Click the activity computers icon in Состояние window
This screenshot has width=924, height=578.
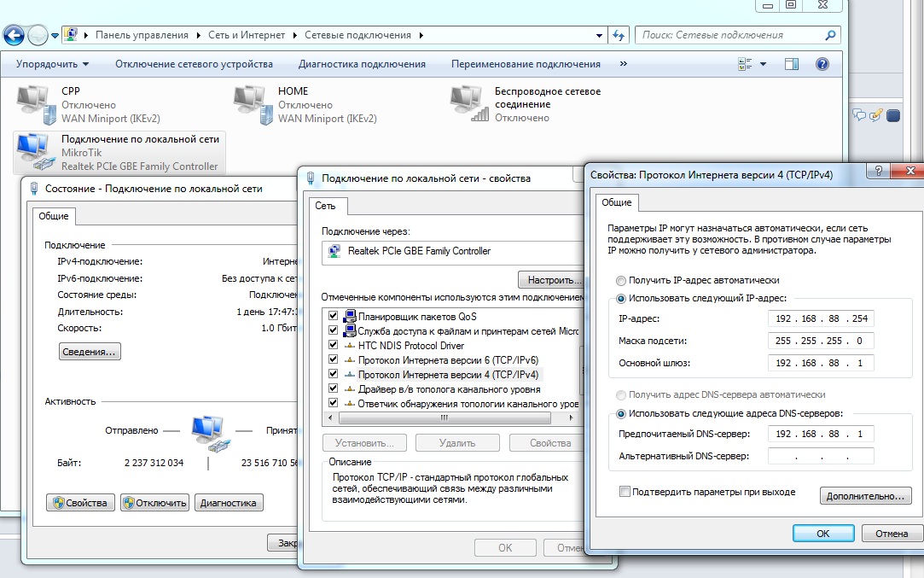(x=209, y=434)
